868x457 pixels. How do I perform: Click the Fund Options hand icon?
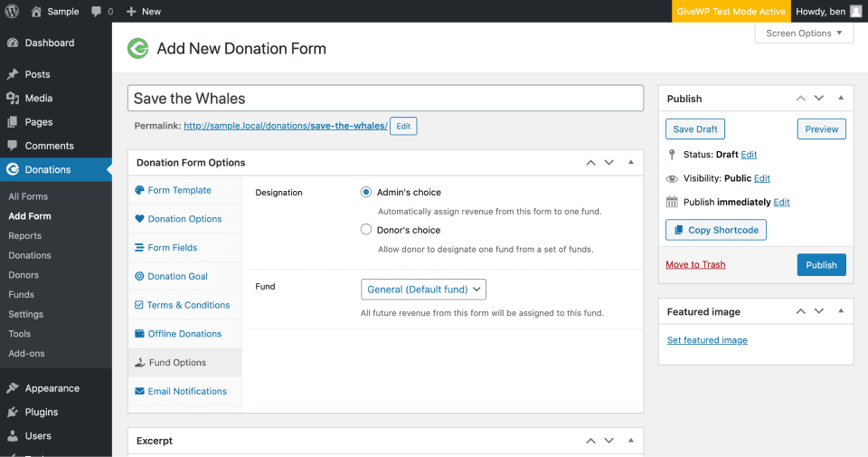(140, 362)
